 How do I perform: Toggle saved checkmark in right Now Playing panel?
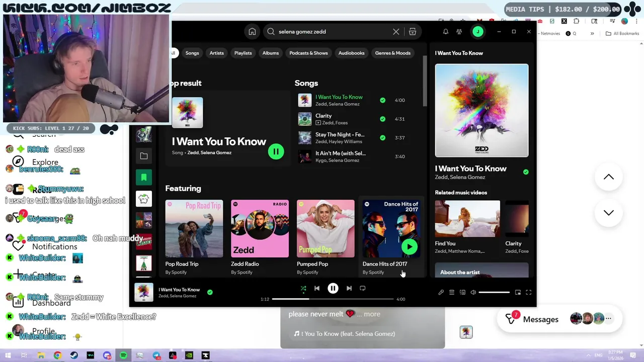click(526, 172)
